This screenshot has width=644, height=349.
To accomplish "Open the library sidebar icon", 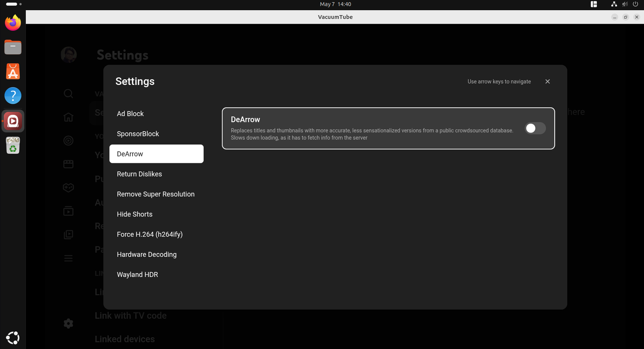I will click(68, 235).
